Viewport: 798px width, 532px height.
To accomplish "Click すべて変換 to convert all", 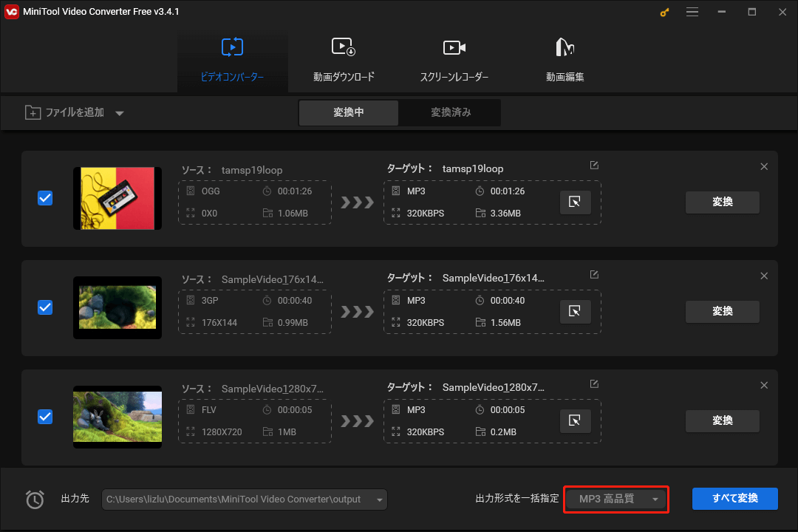I will pos(735,499).
